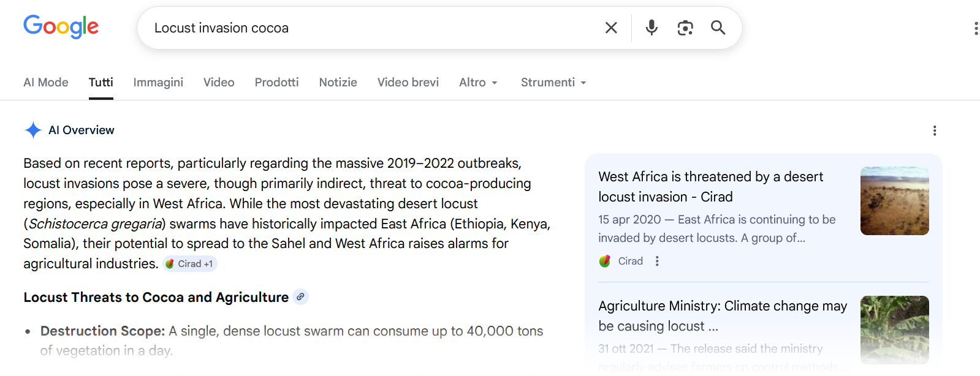Click the link icon beside Locust Threats heading
Image resolution: width=980 pixels, height=376 pixels.
point(300,297)
